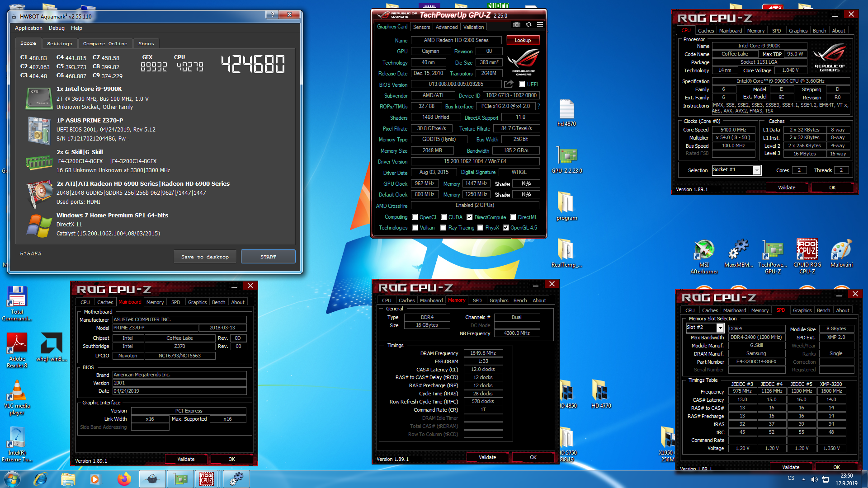Open Firefox from the taskbar
Screen dimensions: 868x488
pos(124,479)
